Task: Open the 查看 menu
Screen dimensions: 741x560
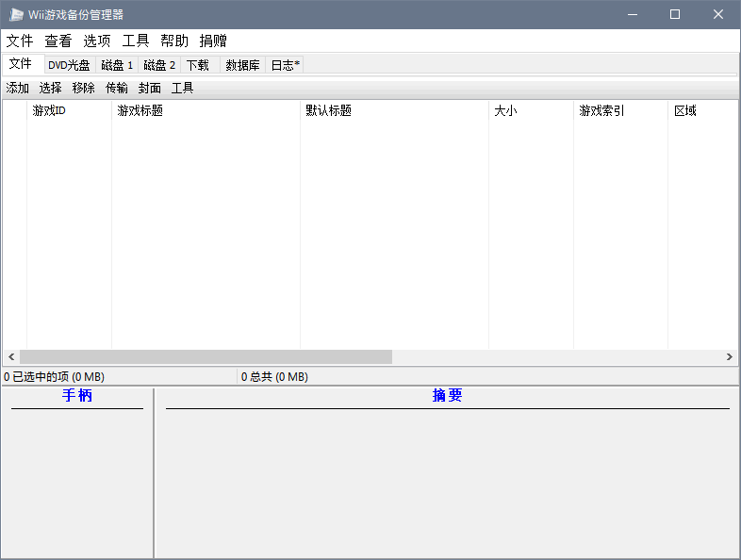Action: pyautogui.click(x=58, y=41)
